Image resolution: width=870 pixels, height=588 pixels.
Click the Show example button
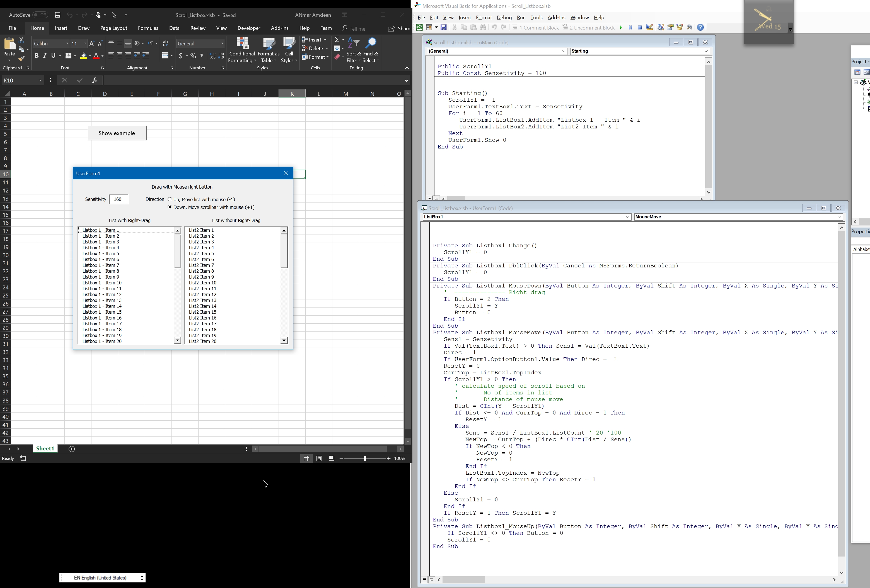pyautogui.click(x=117, y=133)
